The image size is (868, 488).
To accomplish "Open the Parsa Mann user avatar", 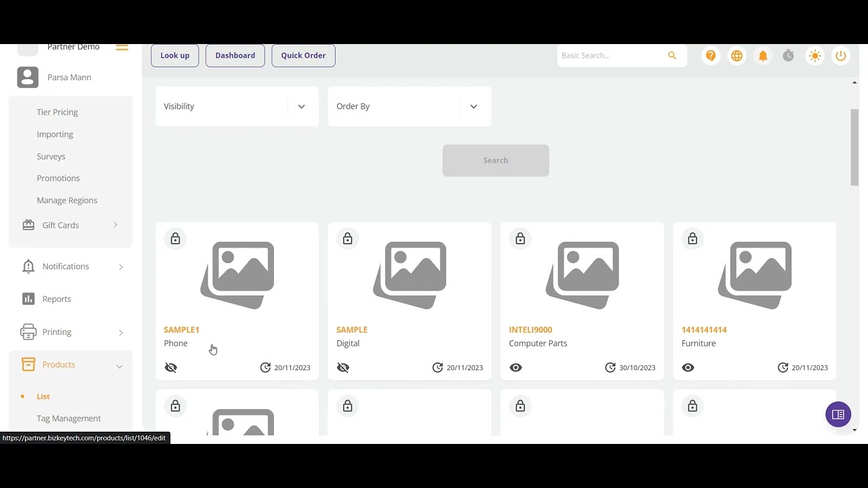I will [28, 77].
